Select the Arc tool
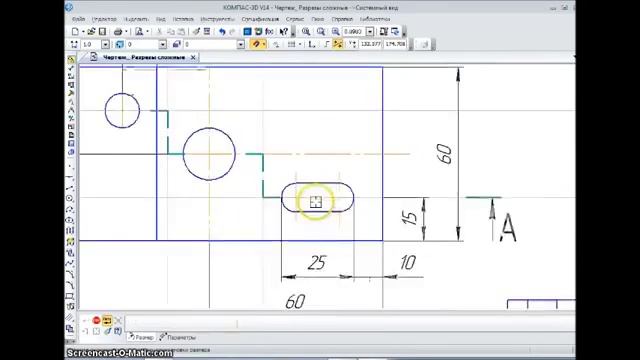This screenshot has height=360, width=640. [70, 209]
